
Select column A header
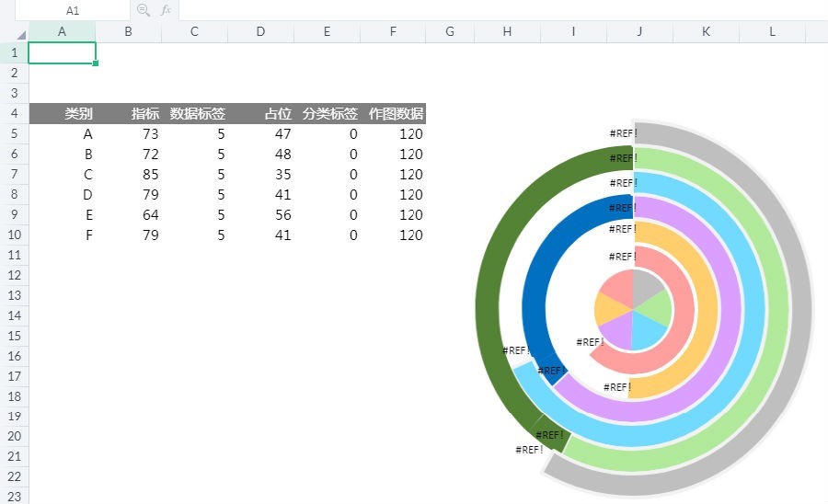coord(63,31)
